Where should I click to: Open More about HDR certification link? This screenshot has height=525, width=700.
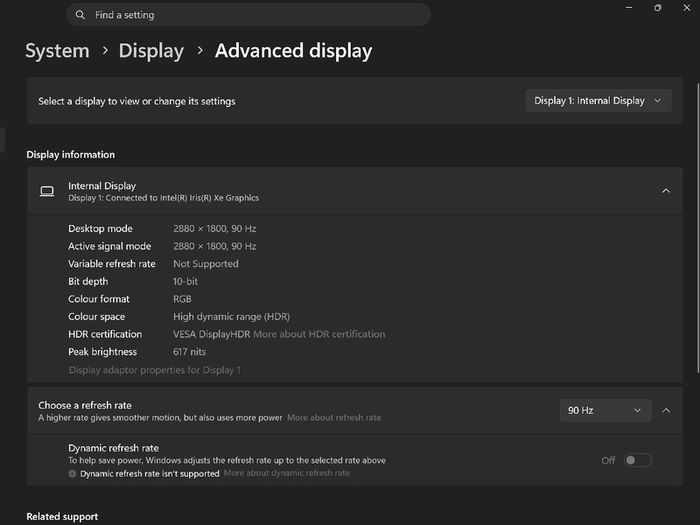coord(319,334)
